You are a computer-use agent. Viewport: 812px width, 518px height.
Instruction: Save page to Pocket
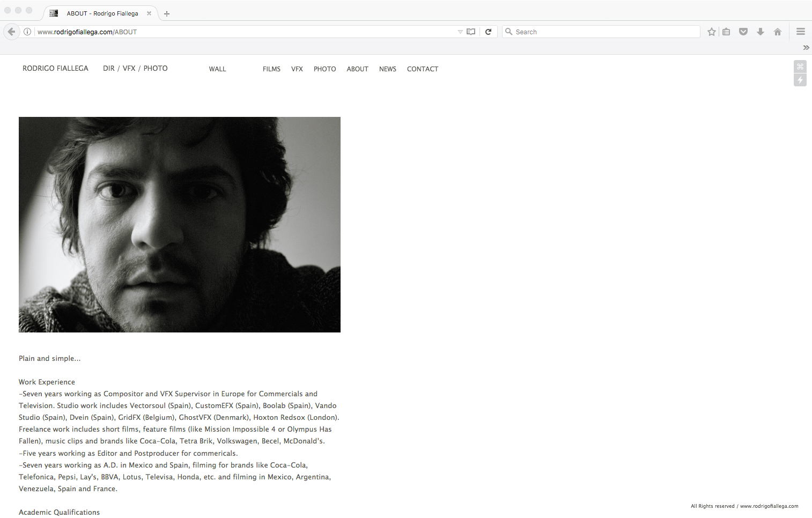[743, 32]
